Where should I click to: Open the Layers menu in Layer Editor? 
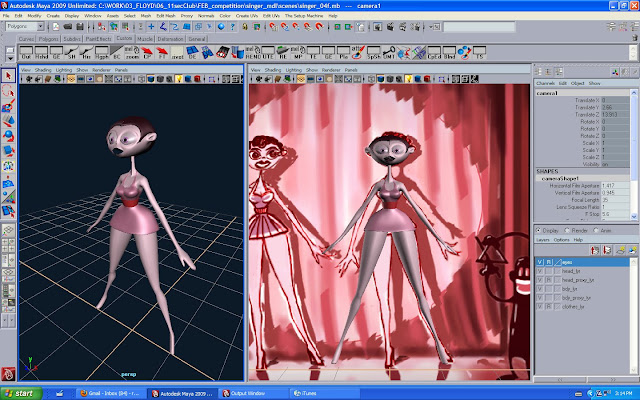click(542, 240)
